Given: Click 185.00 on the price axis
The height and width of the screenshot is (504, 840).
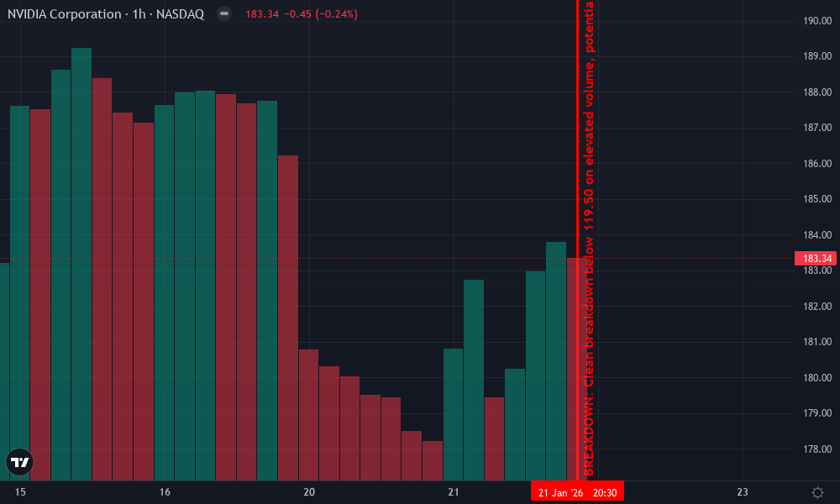Looking at the screenshot, I should 817,199.
